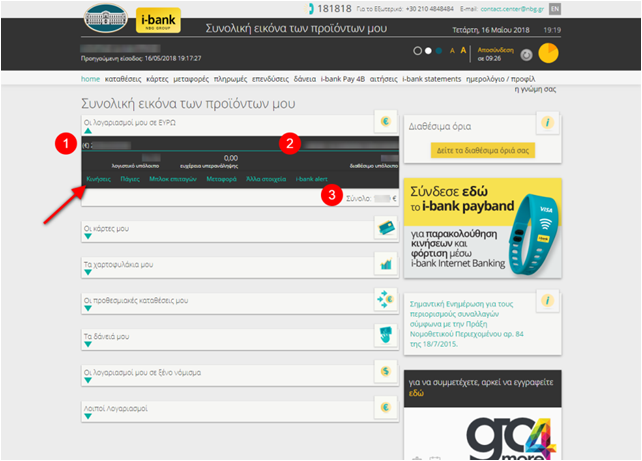Screen dimensions: 642x461
Task: Click the Διαθέσιμα όρια heading
Action: tap(440, 127)
